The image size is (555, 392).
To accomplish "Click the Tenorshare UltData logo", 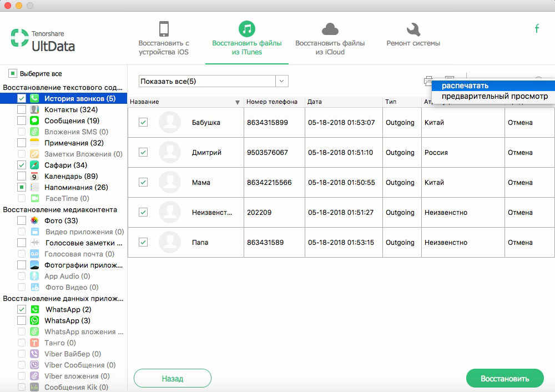I will pyautogui.click(x=43, y=41).
